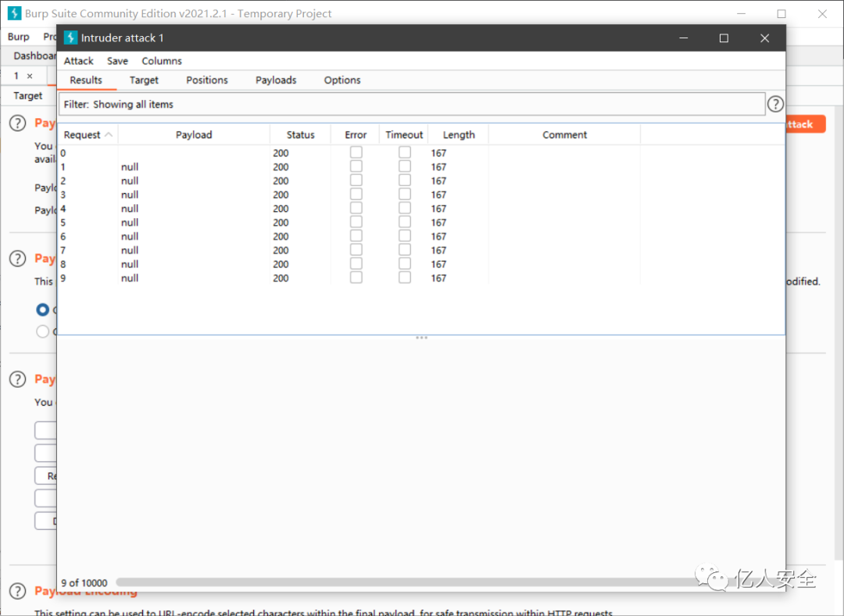This screenshot has width=844, height=616.
Task: Toggle Error checkbox for request 6
Action: [356, 236]
